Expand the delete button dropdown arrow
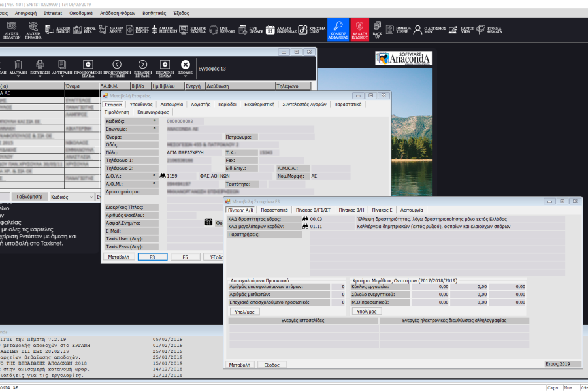588x392 pixels. [x=18, y=76]
